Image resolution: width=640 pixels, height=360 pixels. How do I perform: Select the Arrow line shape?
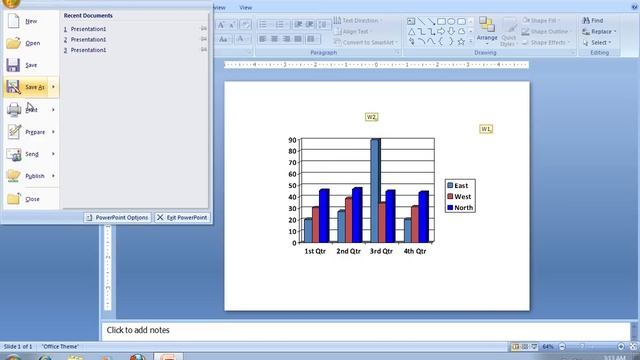431,21
